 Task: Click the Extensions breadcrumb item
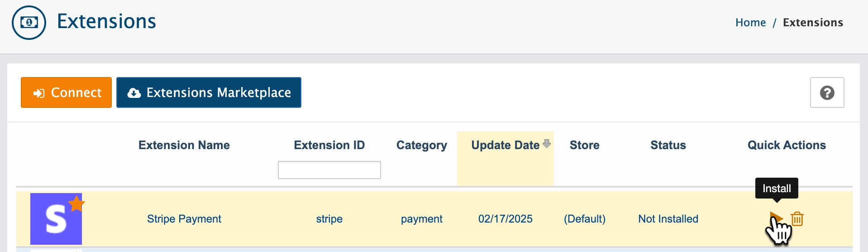point(813,23)
